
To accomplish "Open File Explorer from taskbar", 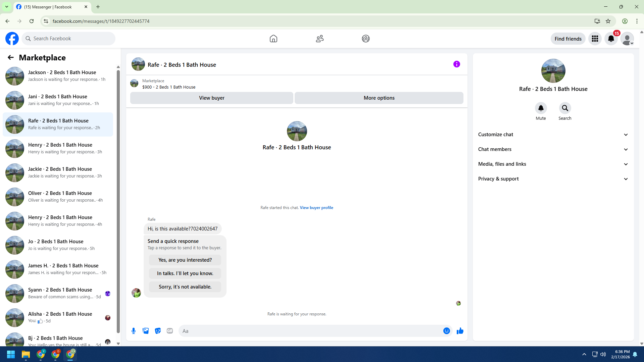I will pyautogui.click(x=26, y=354).
